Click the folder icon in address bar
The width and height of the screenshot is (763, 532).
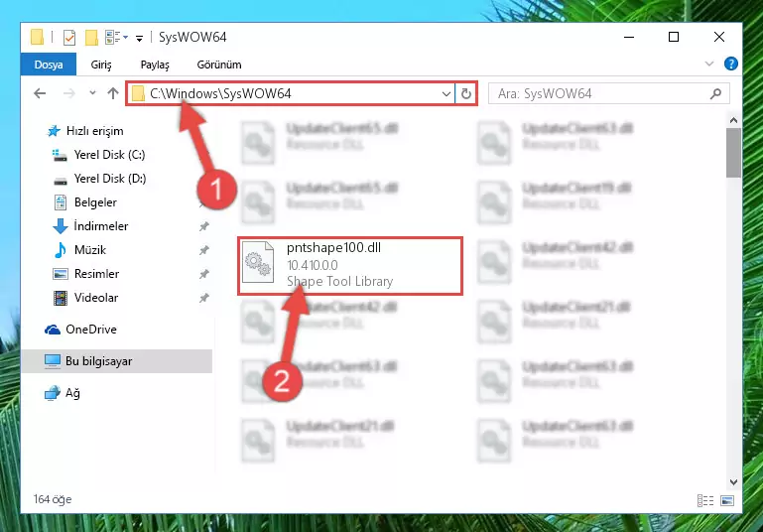point(138,93)
